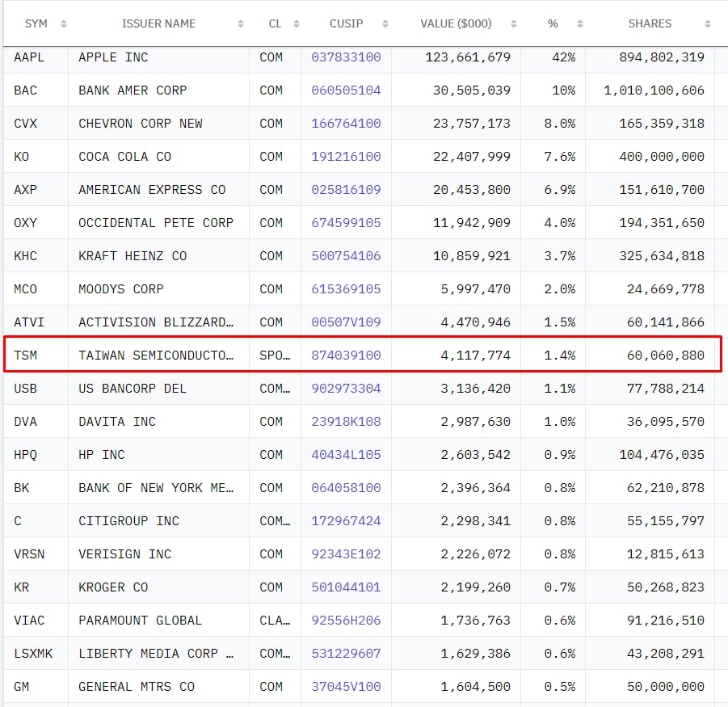The height and width of the screenshot is (707, 728).
Task: Click issuer name OCCIDENTAL PETE CORP
Action: tap(155, 223)
